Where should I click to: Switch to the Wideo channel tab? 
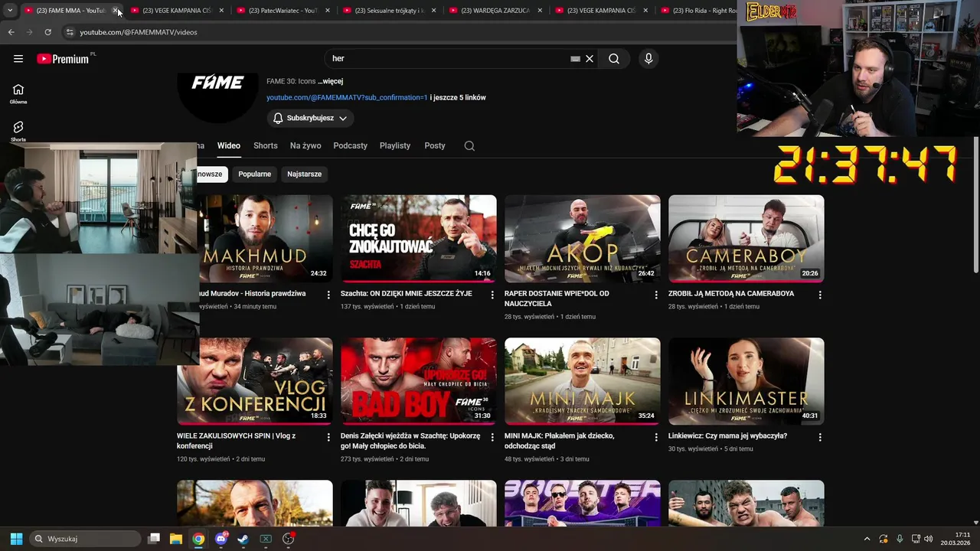pyautogui.click(x=228, y=145)
